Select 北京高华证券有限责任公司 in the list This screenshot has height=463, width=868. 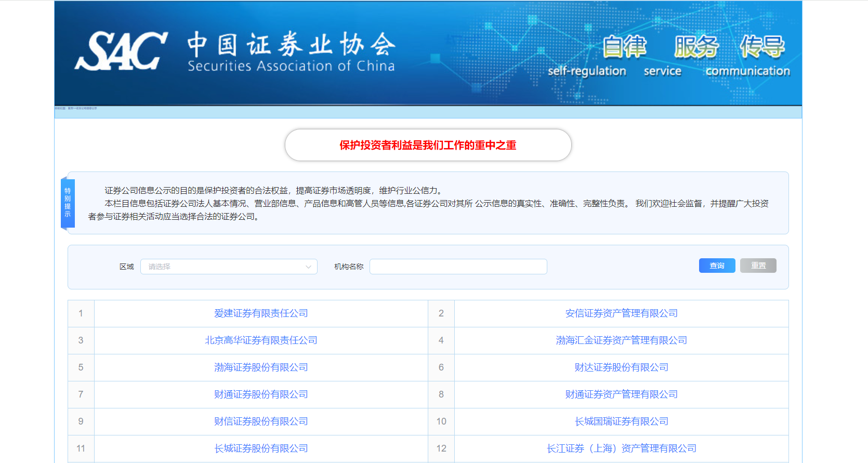(261, 340)
